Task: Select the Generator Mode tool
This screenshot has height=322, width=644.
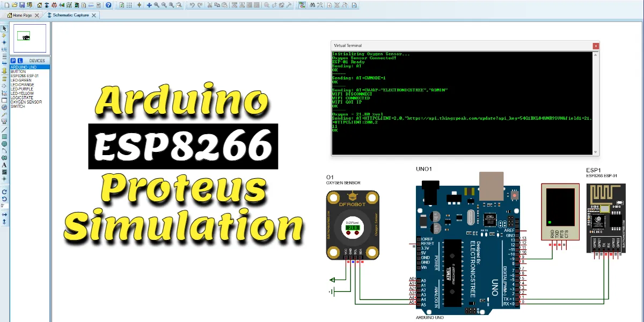Action: click(4, 107)
